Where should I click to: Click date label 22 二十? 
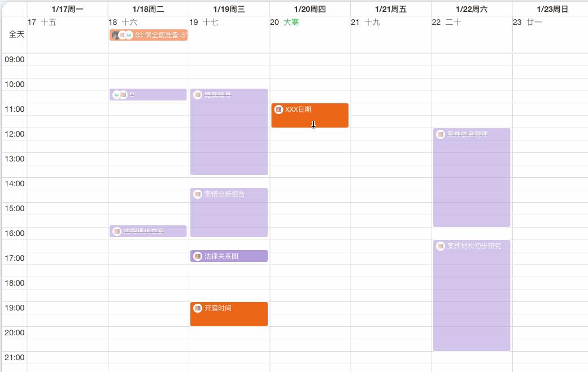tap(446, 22)
